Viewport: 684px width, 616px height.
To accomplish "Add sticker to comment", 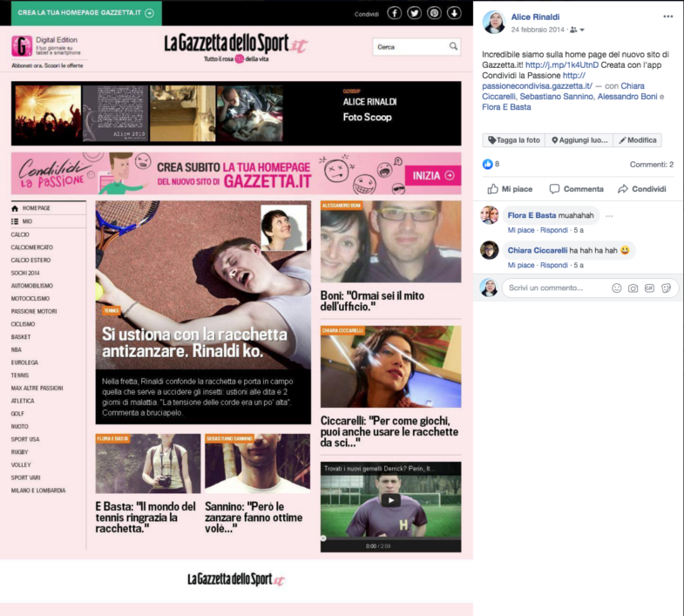I will pyautogui.click(x=666, y=288).
